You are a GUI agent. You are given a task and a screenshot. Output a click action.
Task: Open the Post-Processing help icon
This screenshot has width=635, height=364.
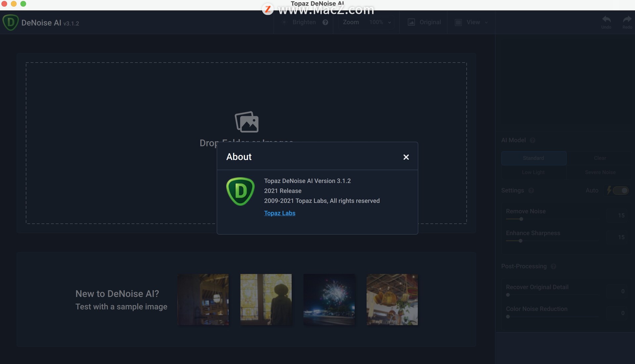[553, 266]
